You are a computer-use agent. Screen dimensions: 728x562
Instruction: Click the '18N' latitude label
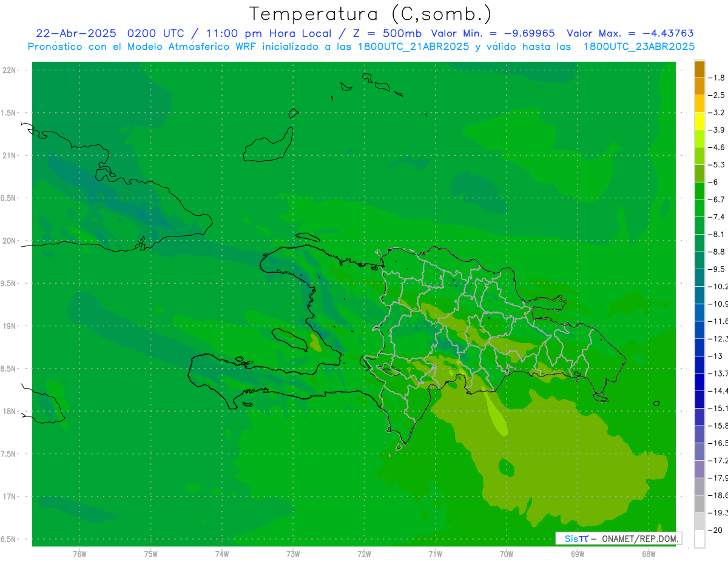[x=10, y=412]
